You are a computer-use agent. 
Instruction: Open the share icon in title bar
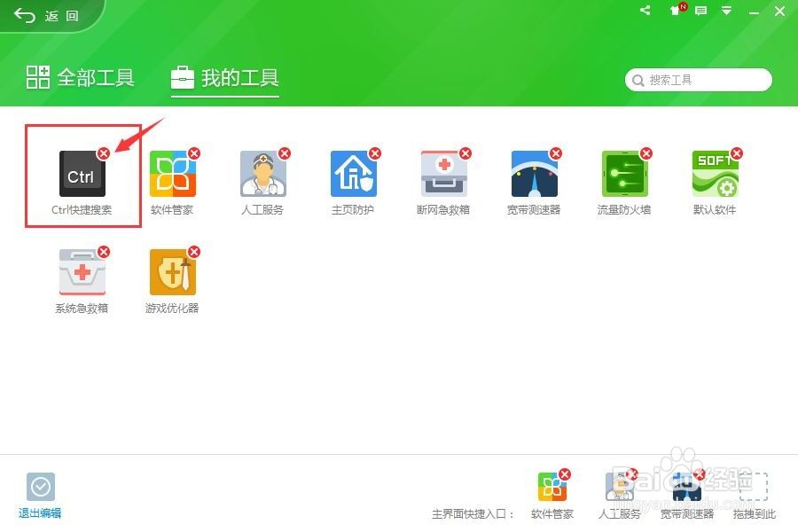point(645,11)
